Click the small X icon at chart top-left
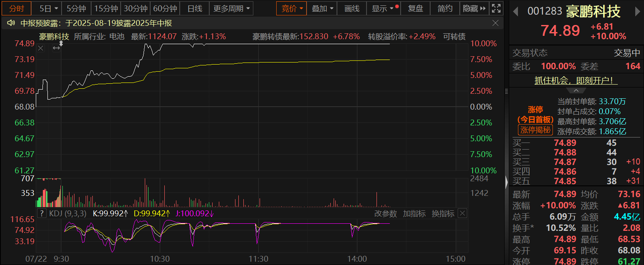The width and height of the screenshot is (644, 265). (x=41, y=48)
